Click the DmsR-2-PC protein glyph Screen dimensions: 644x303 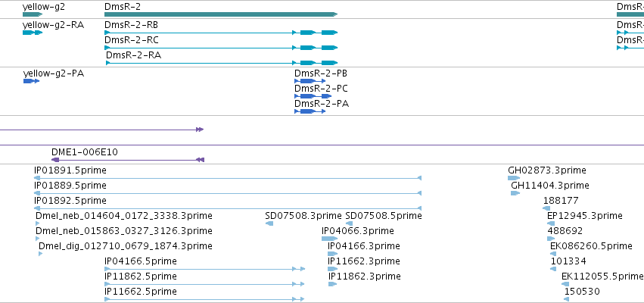[x=313, y=96]
